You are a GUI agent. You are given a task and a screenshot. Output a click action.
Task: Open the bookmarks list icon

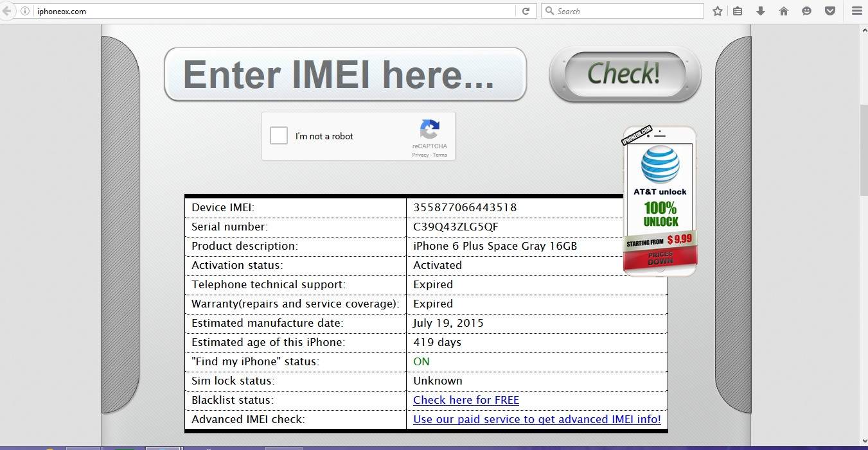point(738,11)
